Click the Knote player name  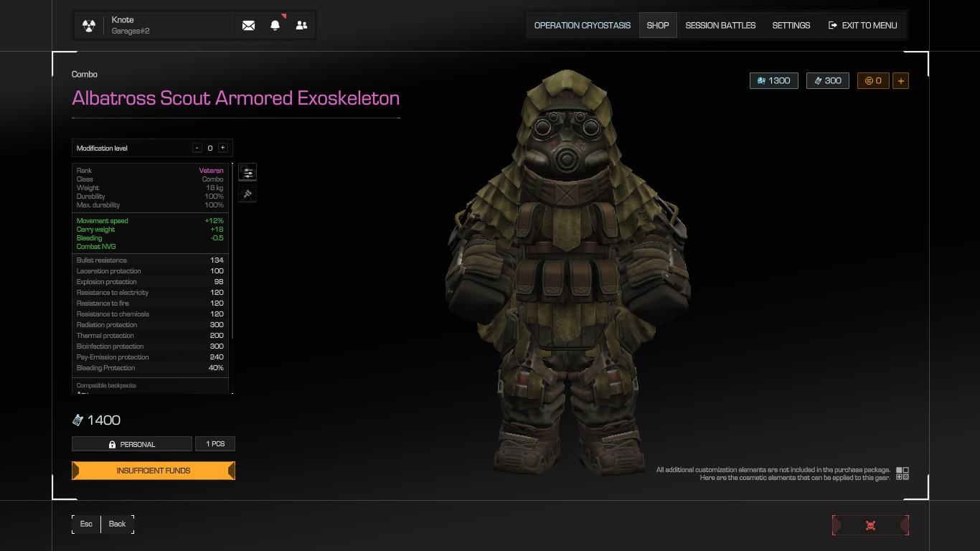(x=123, y=20)
